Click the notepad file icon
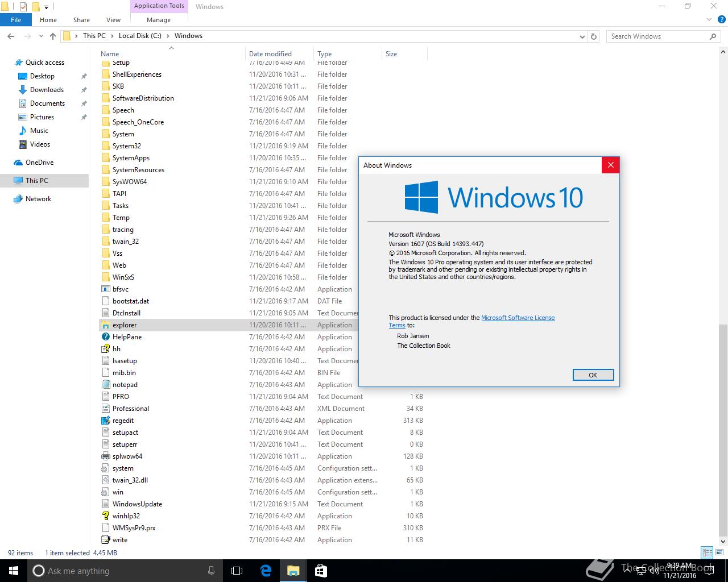This screenshot has width=728, height=582. click(x=105, y=385)
